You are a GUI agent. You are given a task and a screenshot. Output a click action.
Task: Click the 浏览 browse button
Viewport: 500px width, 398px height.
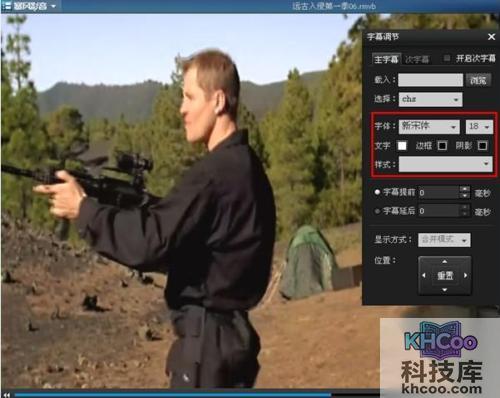(x=478, y=80)
